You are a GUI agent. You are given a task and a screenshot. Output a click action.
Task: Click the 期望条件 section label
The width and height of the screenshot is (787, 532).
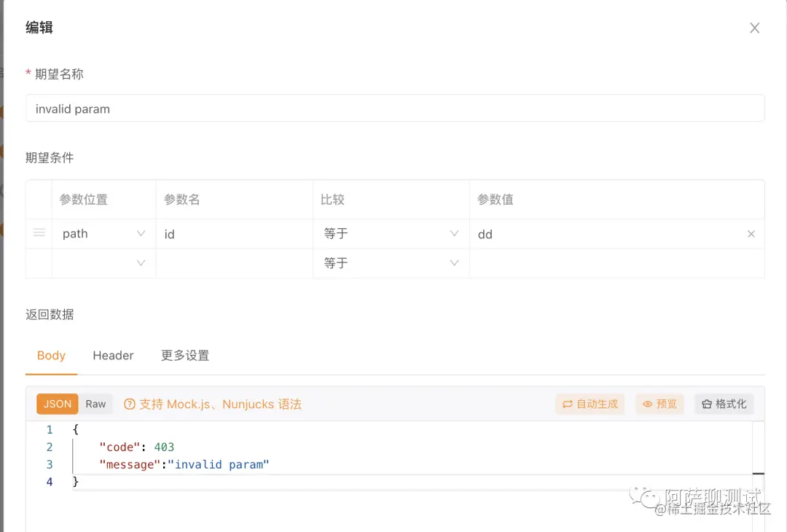[x=50, y=157]
